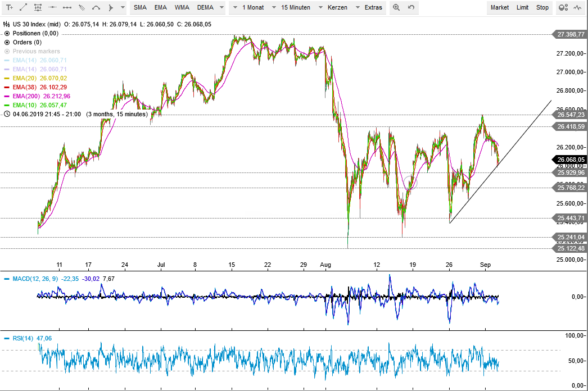Select the horizontal line drawing tool
The height and width of the screenshot is (391, 588).
(x=52, y=7)
